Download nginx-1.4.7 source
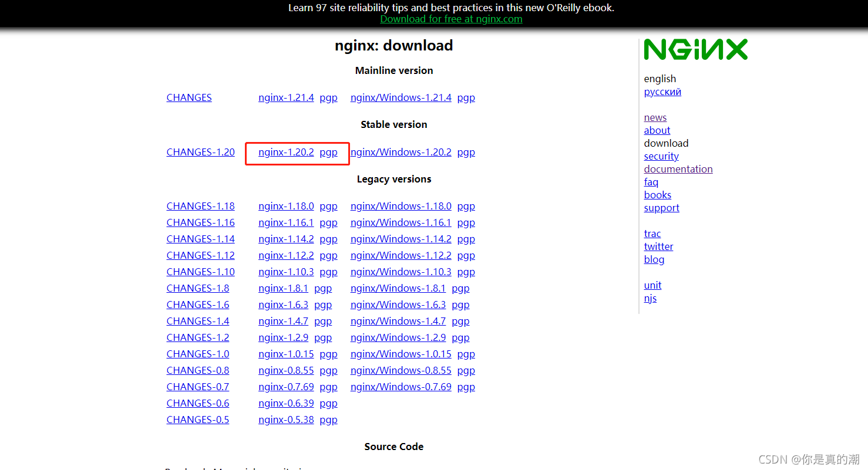Viewport: 868px width, 470px height. (x=283, y=321)
